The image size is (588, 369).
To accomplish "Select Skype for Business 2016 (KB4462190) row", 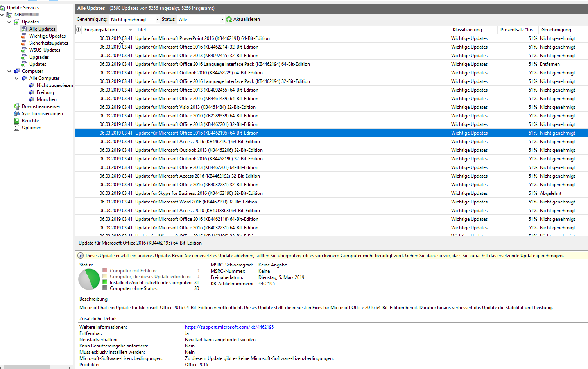I will point(332,193).
